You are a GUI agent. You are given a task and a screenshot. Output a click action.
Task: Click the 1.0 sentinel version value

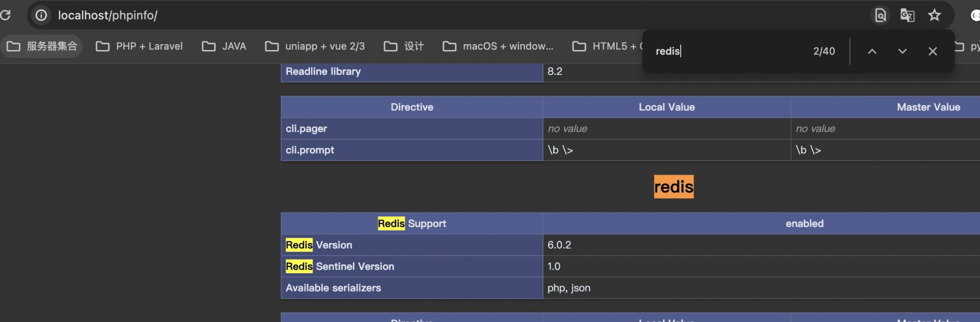(x=554, y=267)
